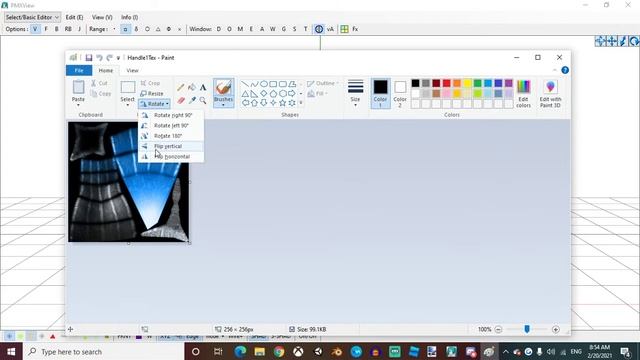Expand the Shapes gallery more arrow
640x360 pixels.
[301, 103]
